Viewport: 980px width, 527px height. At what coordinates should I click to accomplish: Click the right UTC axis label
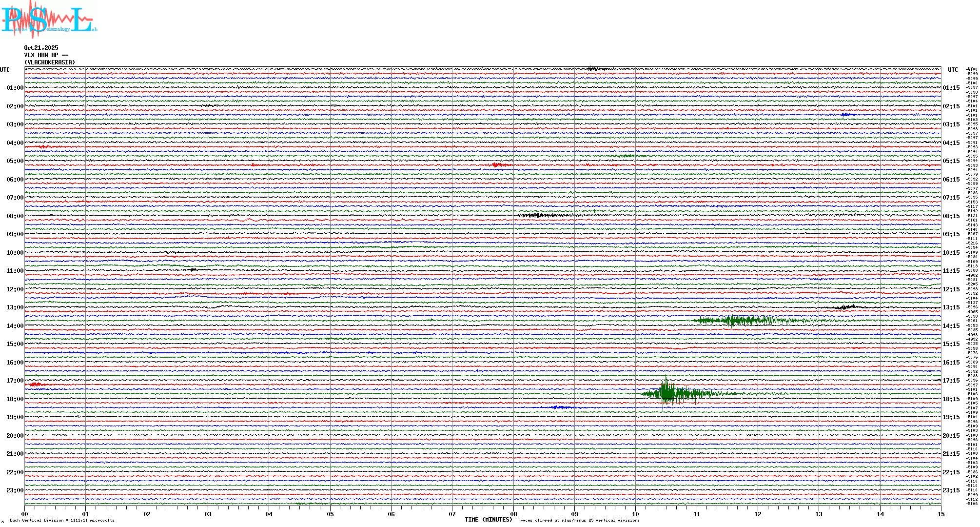(x=953, y=70)
